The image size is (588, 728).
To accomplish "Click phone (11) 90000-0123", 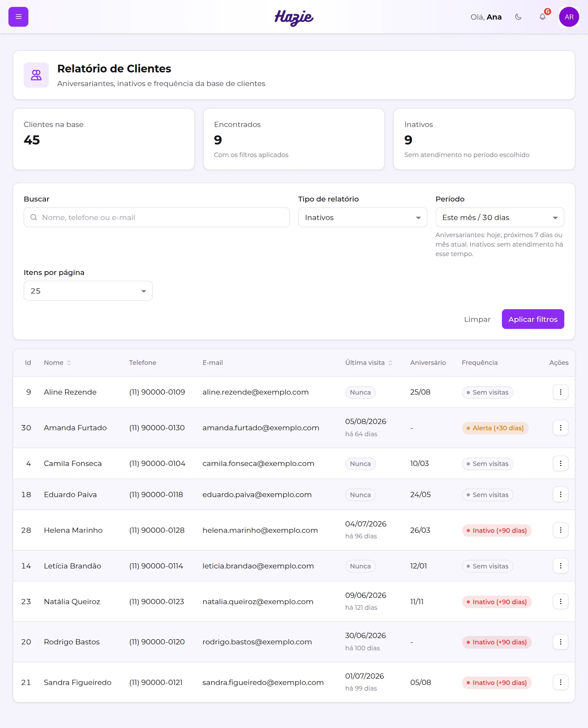I will pyautogui.click(x=156, y=602).
